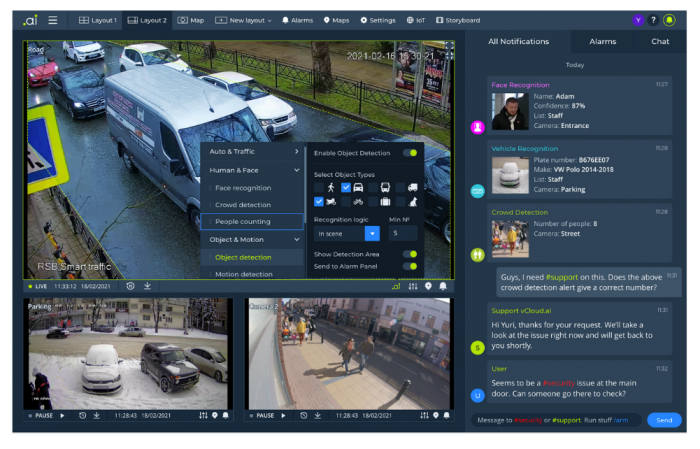Open settings sliders on Camera 2
This screenshot has width=700, height=449.
424,416
